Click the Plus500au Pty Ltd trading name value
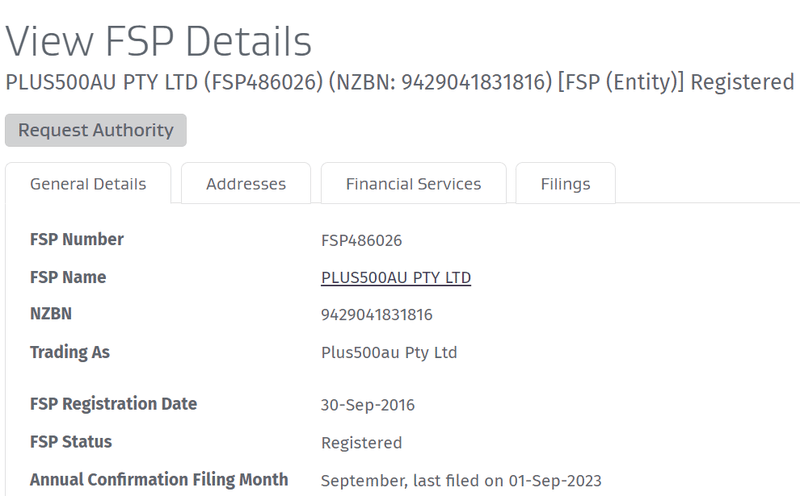The height and width of the screenshot is (496, 800). [389, 353]
